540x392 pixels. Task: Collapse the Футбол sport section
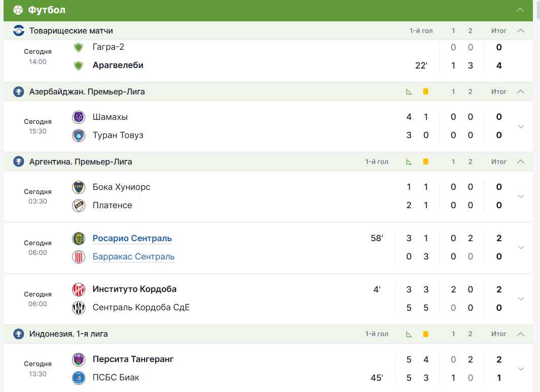point(520,10)
